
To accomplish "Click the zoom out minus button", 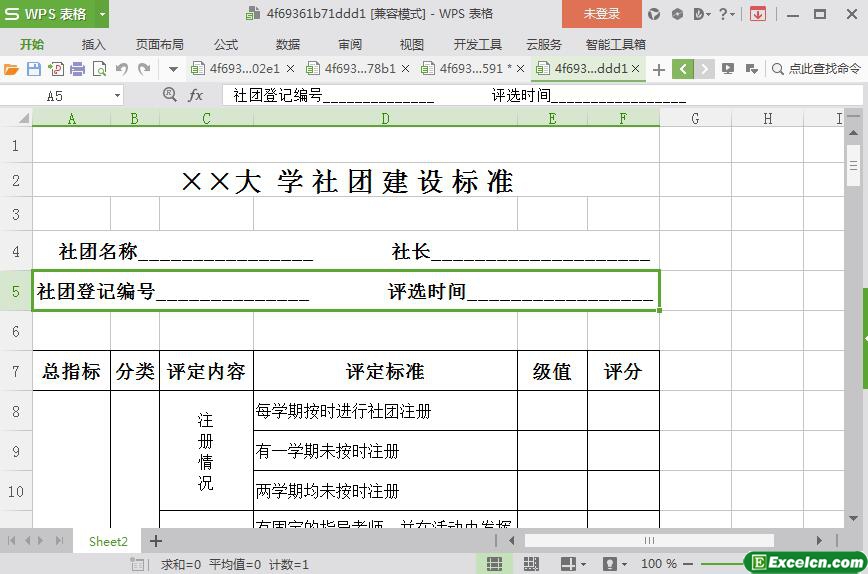I will click(x=688, y=564).
